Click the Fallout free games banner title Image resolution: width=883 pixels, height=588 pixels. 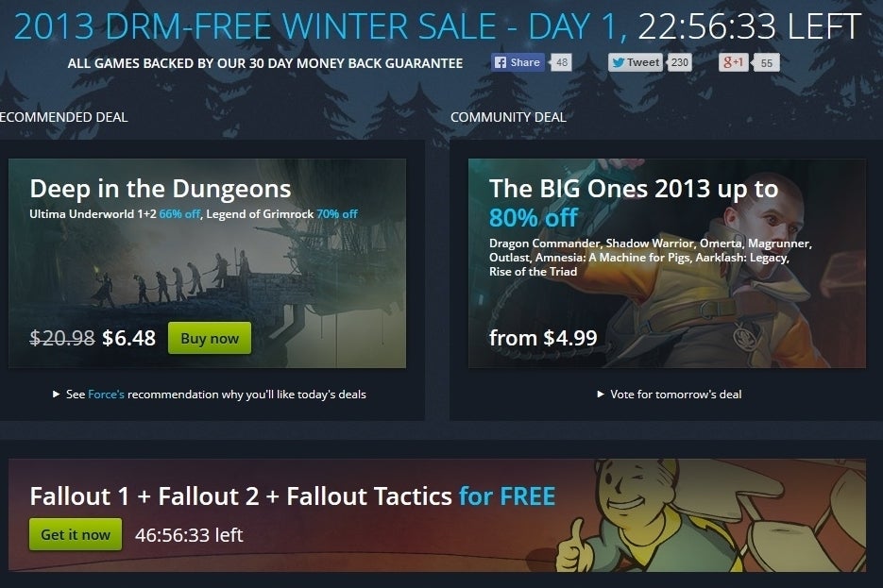(293, 496)
